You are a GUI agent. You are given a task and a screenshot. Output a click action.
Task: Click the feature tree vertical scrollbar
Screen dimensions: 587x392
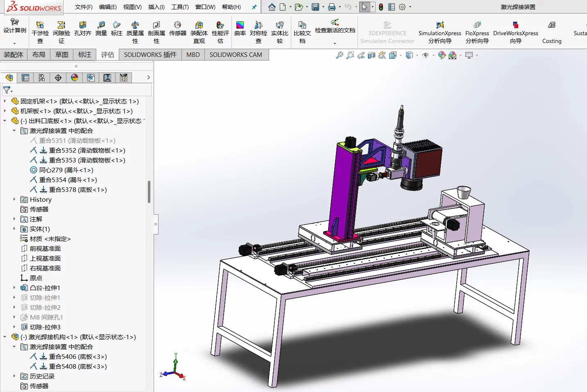pyautogui.click(x=149, y=192)
